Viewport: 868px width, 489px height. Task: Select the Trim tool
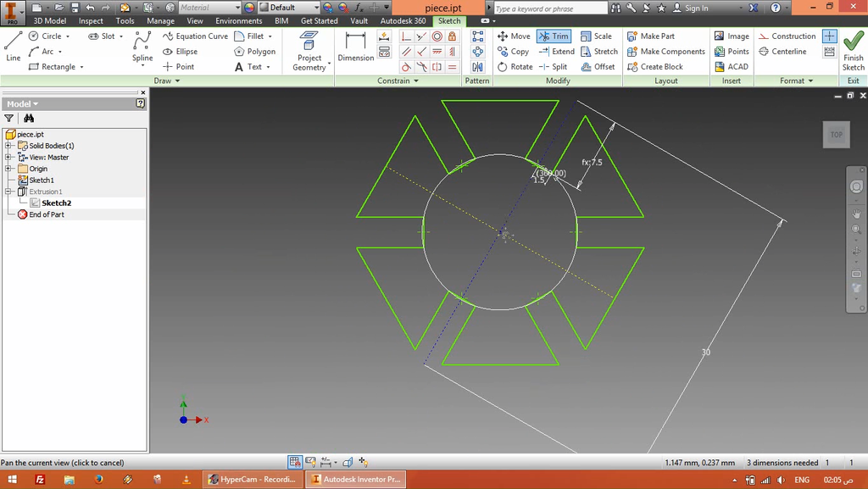tap(554, 36)
